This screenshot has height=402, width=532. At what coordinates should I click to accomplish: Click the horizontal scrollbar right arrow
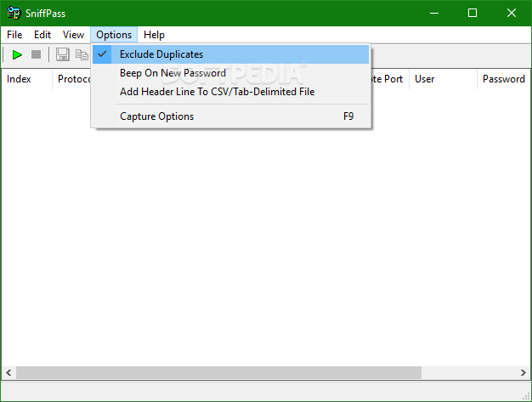524,373
